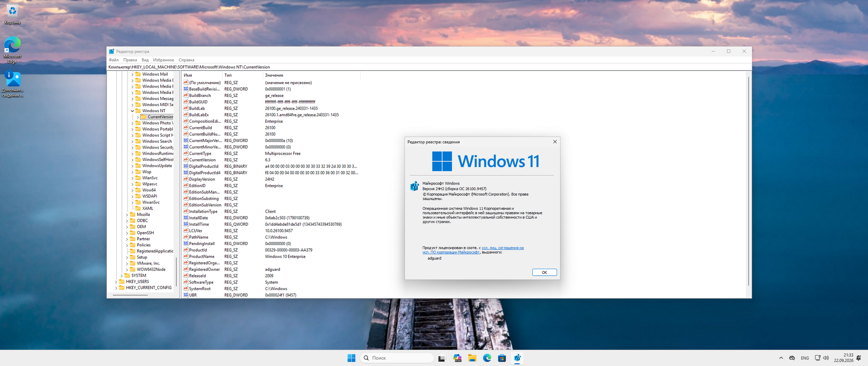Click the ProductName string value icon

pos(186,256)
